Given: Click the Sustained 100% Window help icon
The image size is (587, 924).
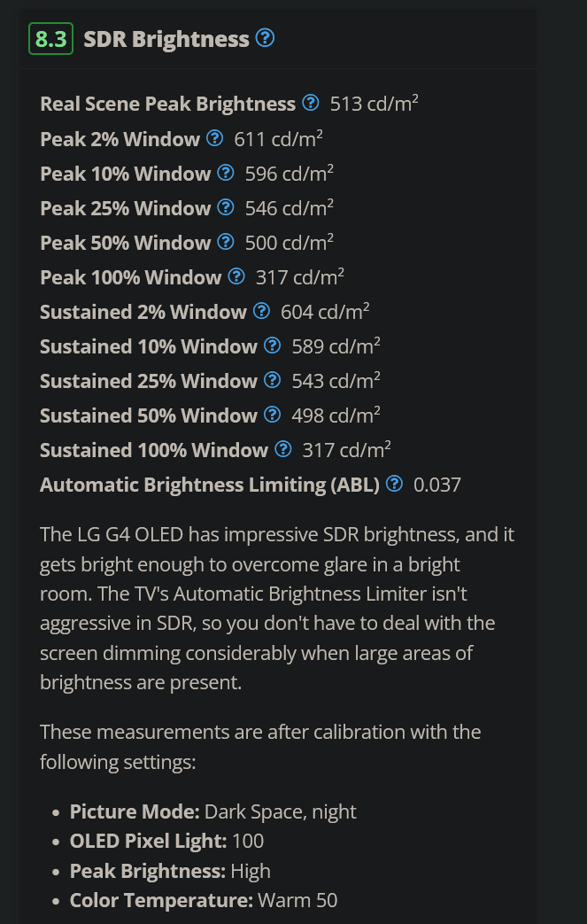Looking at the screenshot, I should pyautogui.click(x=282, y=448).
